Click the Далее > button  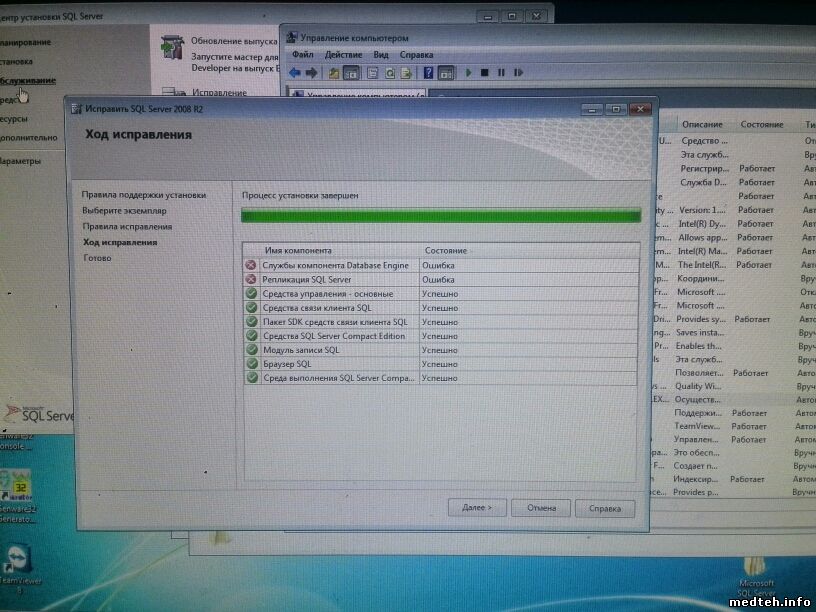(x=477, y=508)
